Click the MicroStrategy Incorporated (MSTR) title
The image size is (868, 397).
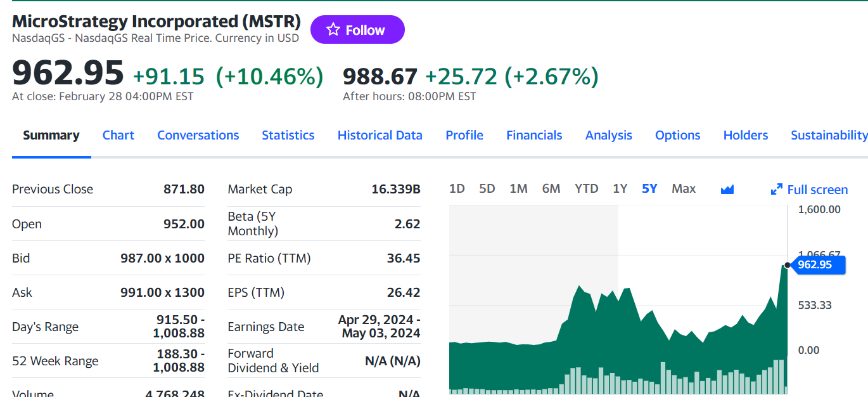[x=156, y=21]
